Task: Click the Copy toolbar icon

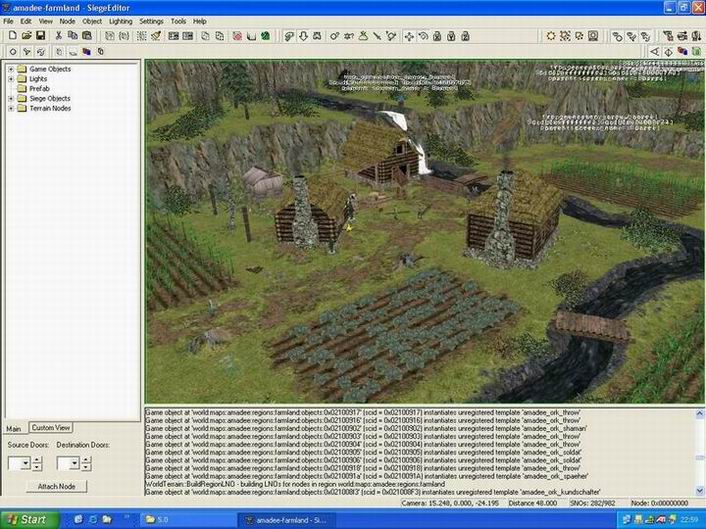Action: tap(73, 36)
